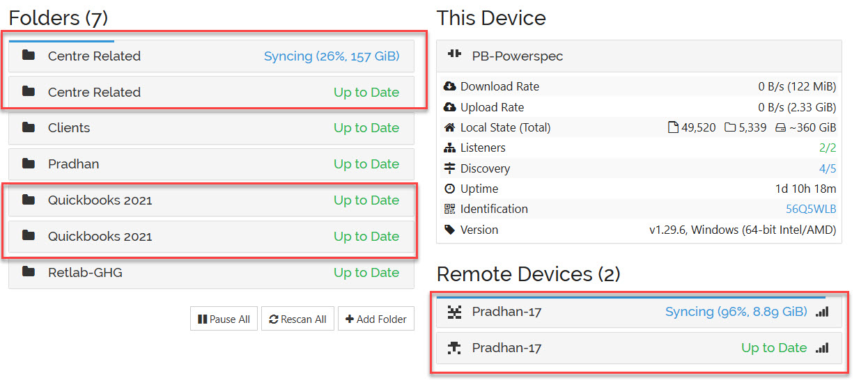Viewport: 868px width, 380px height.
Task: Click the Identification QR code icon
Action: 449,209
